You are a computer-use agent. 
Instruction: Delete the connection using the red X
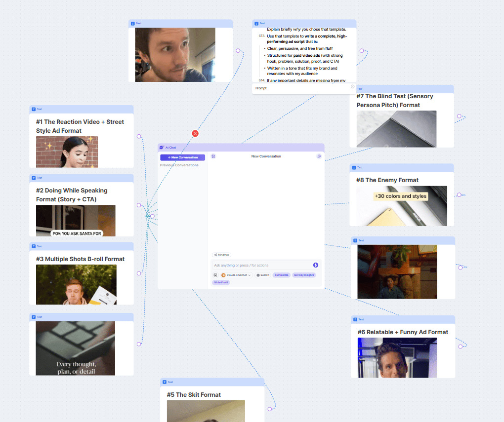(x=195, y=134)
